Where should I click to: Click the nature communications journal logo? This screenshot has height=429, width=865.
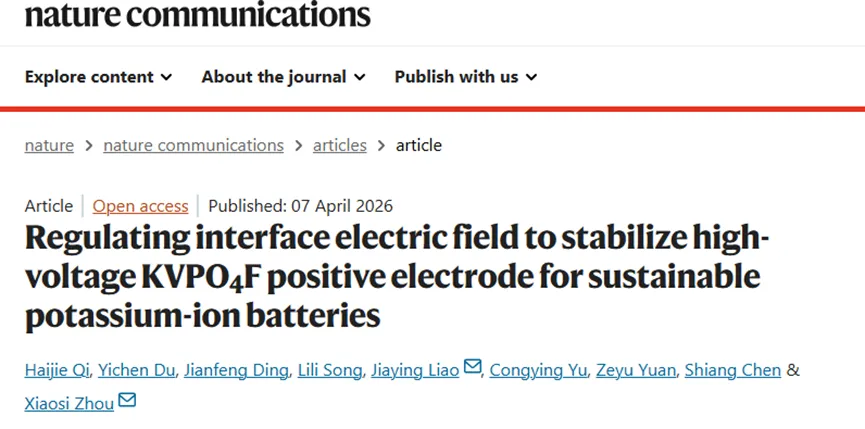[197, 14]
